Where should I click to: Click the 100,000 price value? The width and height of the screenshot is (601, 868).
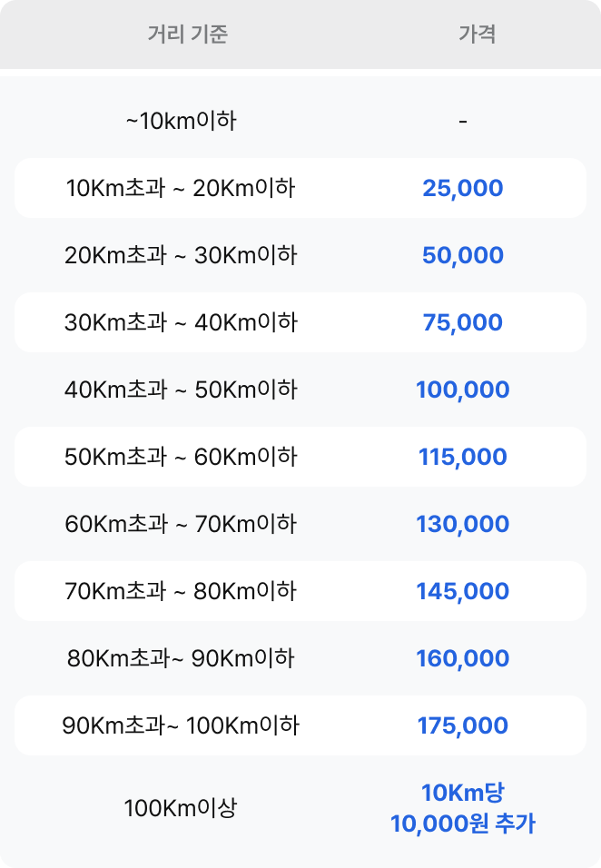click(462, 390)
